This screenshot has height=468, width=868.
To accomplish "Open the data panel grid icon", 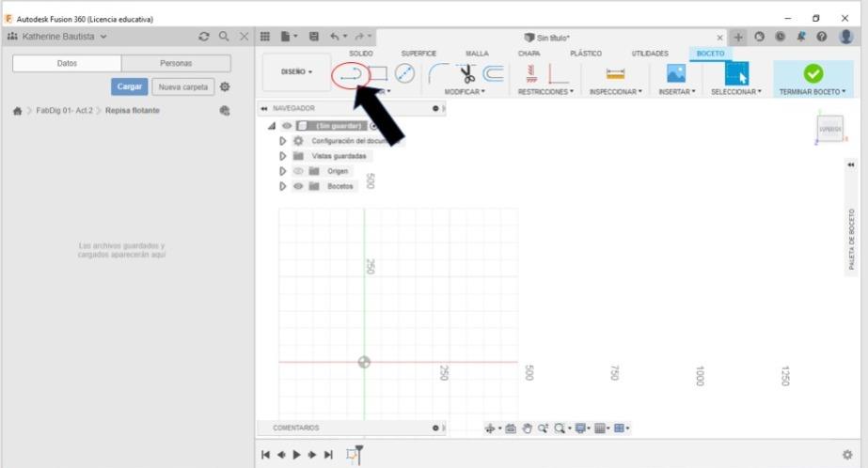I will [265, 37].
